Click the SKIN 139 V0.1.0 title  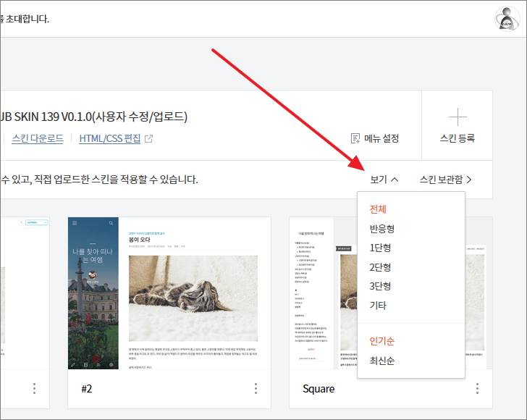coord(93,117)
